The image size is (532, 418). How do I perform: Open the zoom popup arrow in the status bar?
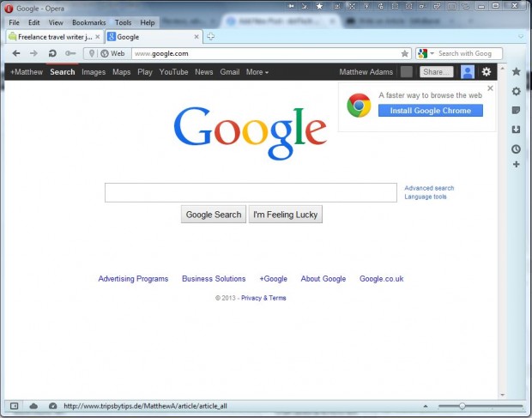[426, 406]
